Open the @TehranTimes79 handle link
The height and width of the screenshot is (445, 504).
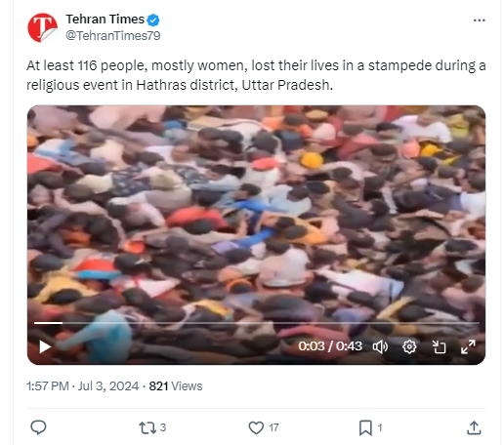[113, 35]
